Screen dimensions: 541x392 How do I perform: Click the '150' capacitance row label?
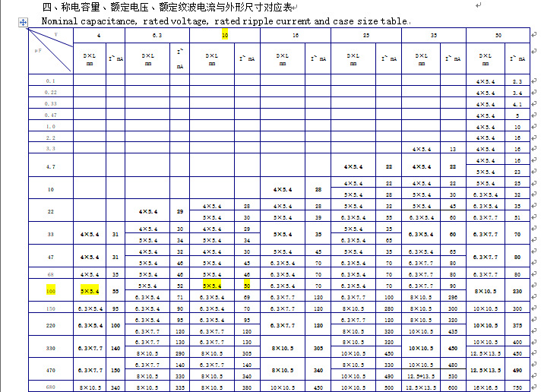point(50,308)
